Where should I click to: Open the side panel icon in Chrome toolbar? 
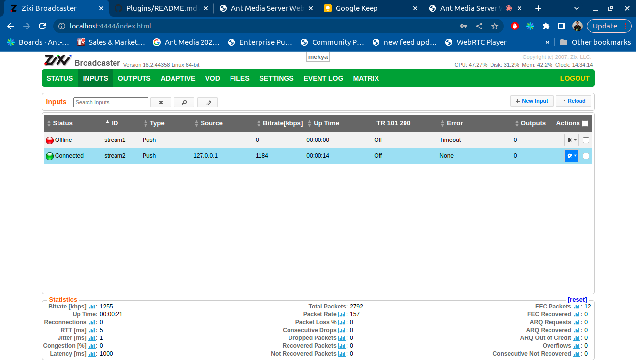561,26
